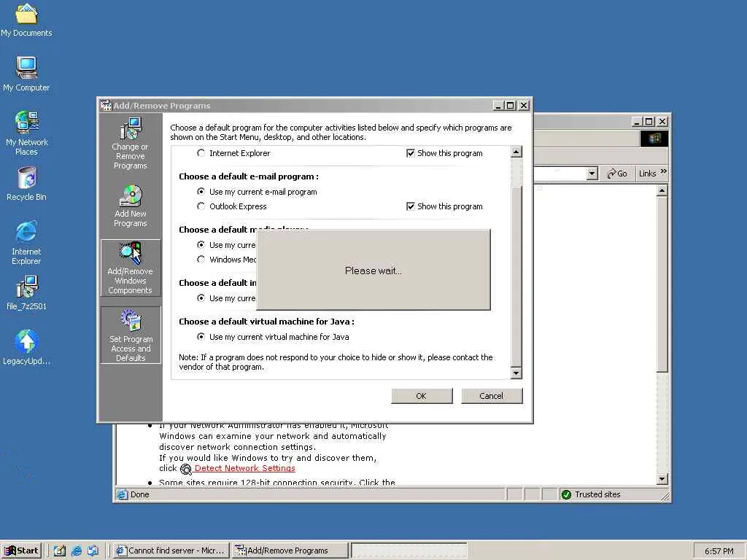Click the Go button in browser
The width and height of the screenshot is (747, 560).
[x=617, y=174]
